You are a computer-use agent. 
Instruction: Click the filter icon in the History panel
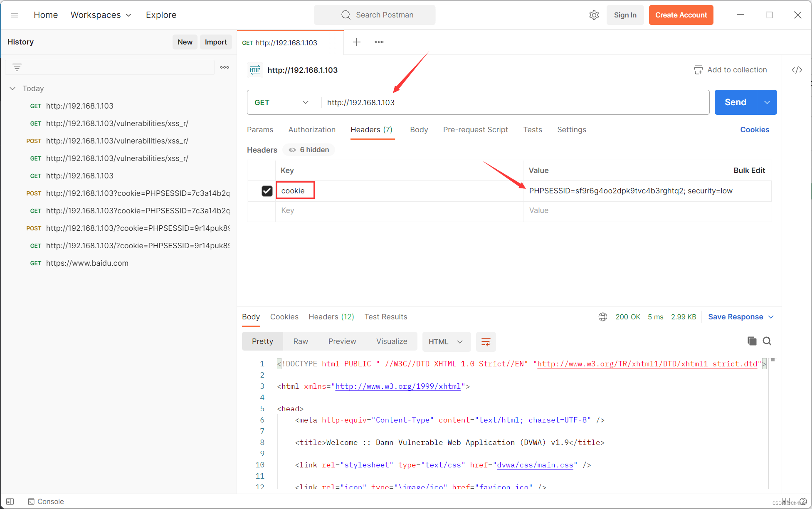17,67
